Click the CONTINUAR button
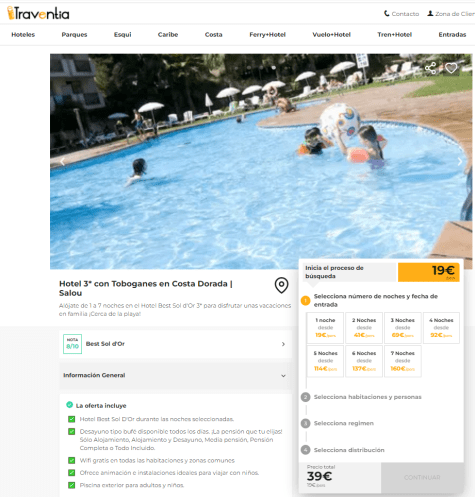The image size is (475, 497). click(x=422, y=478)
